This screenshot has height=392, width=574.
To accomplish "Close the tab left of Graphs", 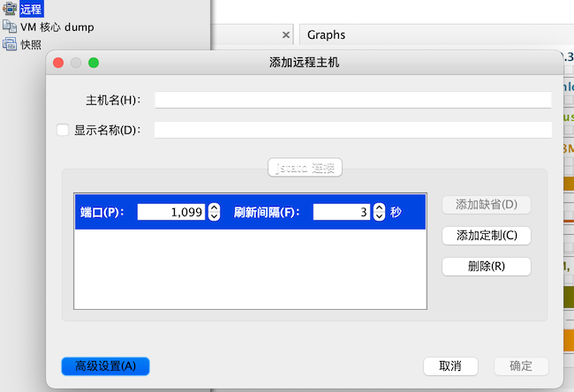I will pos(285,35).
